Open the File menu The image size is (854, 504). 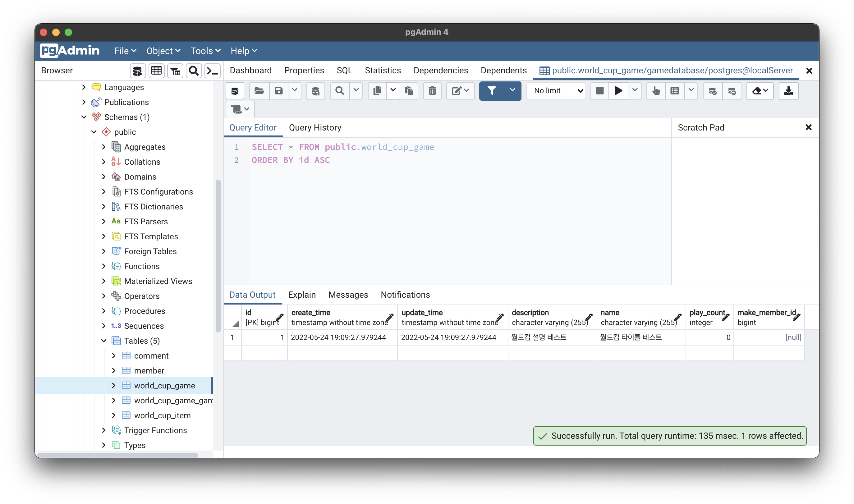click(x=125, y=51)
